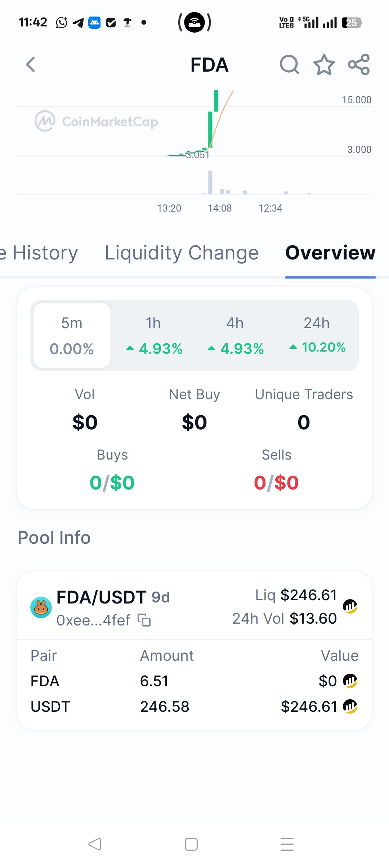Switch to the 4h timeframe

coord(235,335)
